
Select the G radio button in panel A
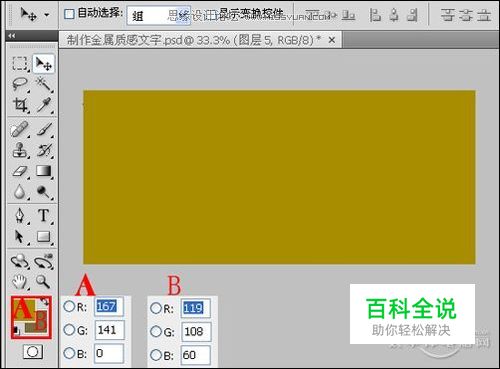coord(69,330)
